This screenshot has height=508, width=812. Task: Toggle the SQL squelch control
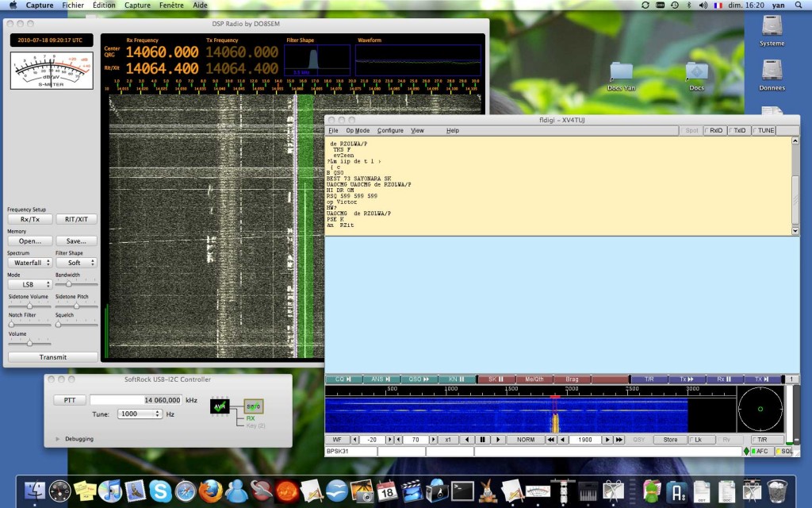click(787, 451)
